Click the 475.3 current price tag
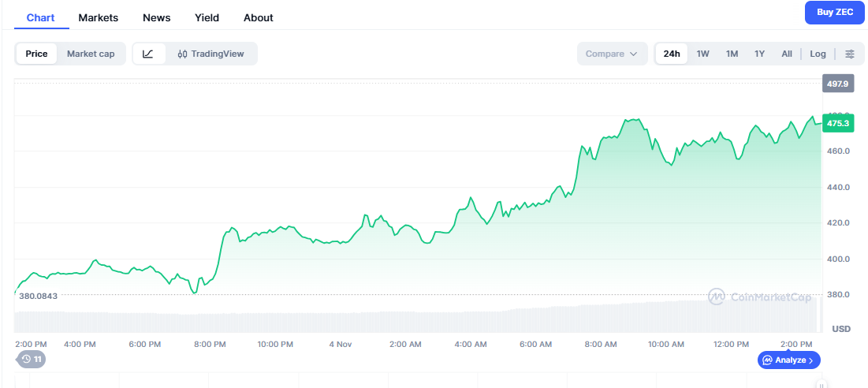 836,123
